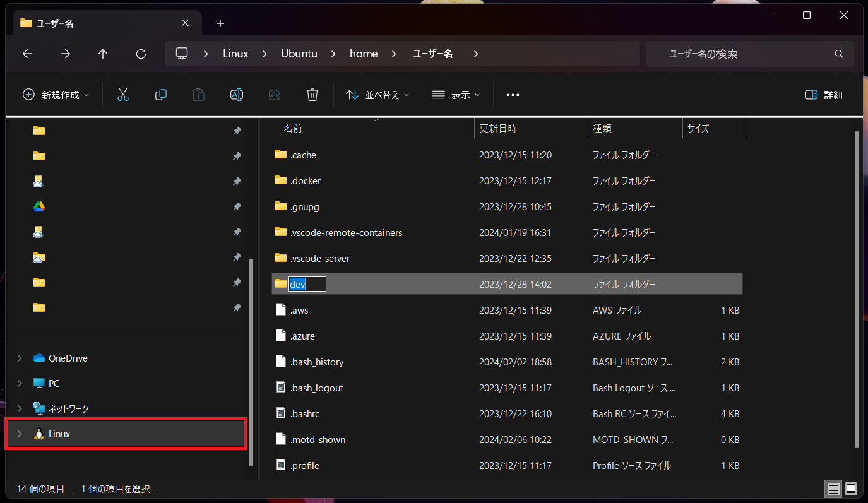Open the 並べ替え sort dropdown
Screen dimensions: 868x503
point(378,95)
